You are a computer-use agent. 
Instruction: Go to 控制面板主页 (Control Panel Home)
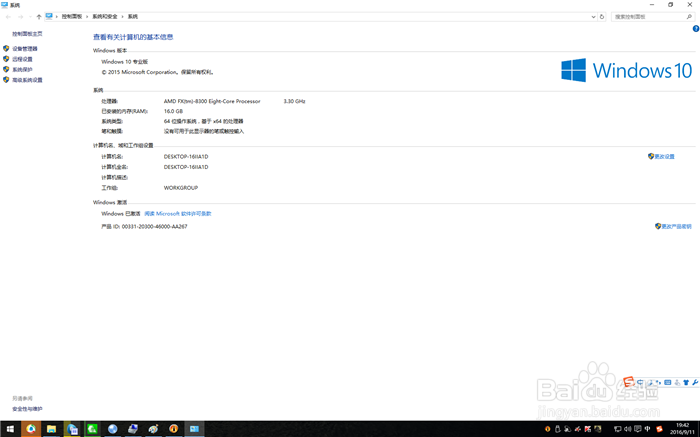27,33
